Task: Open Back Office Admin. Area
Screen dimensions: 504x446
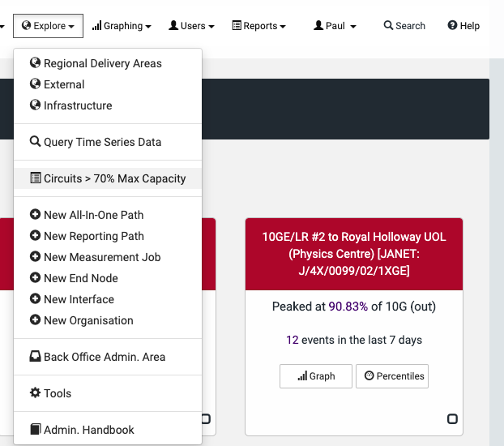Action: point(108,357)
